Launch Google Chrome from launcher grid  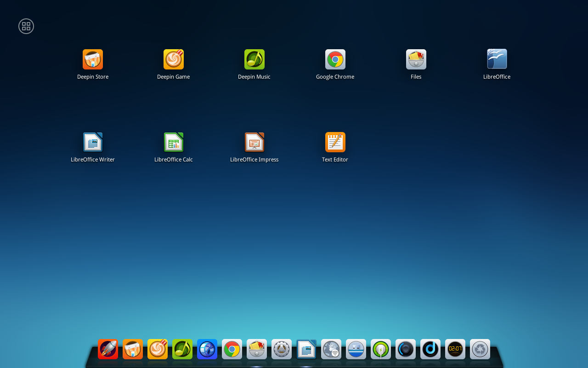[335, 59]
